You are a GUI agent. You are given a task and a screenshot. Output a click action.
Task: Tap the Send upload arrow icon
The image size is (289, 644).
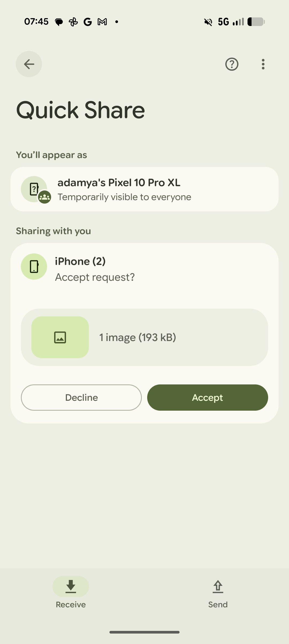pyautogui.click(x=218, y=586)
